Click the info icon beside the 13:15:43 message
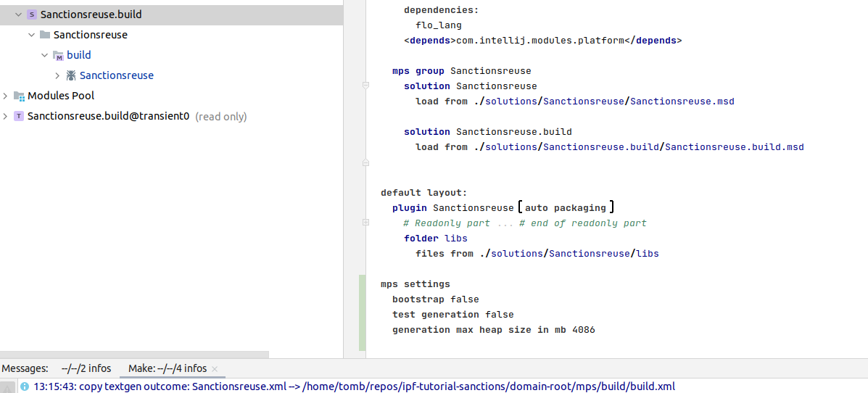868x393 pixels. tap(25, 386)
